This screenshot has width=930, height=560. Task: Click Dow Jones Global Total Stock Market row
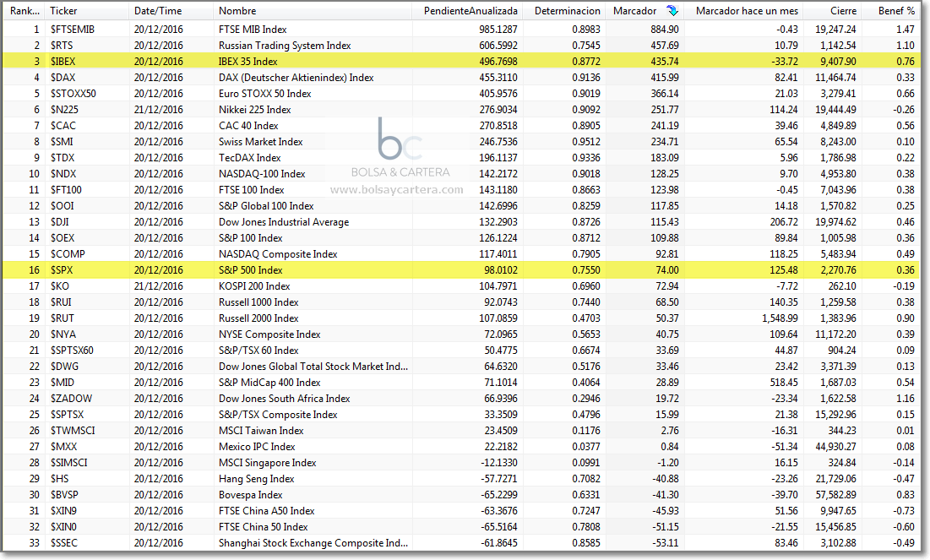point(461,366)
